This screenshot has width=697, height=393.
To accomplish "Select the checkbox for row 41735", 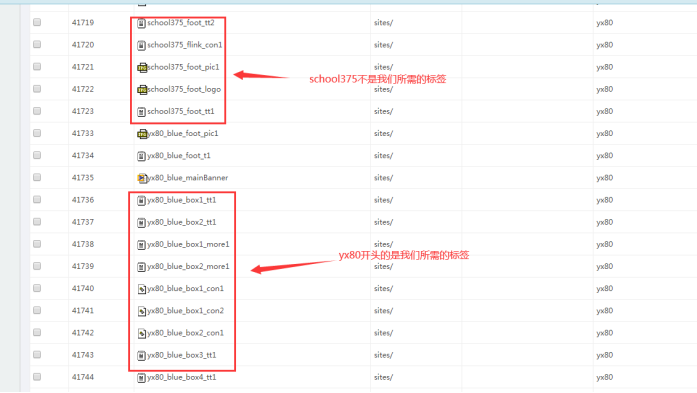I will click(x=37, y=177).
